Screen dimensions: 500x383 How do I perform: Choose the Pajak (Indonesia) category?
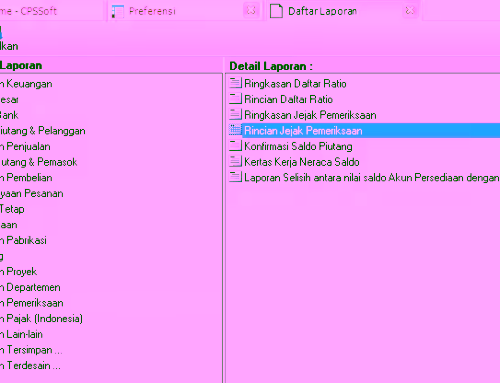41,319
